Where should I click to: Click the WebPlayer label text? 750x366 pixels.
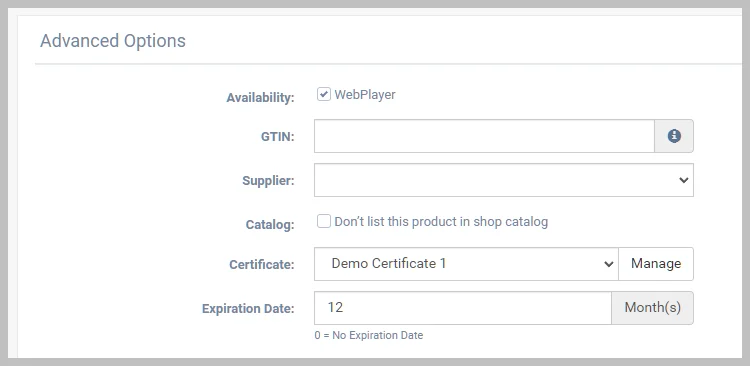pyautogui.click(x=365, y=95)
